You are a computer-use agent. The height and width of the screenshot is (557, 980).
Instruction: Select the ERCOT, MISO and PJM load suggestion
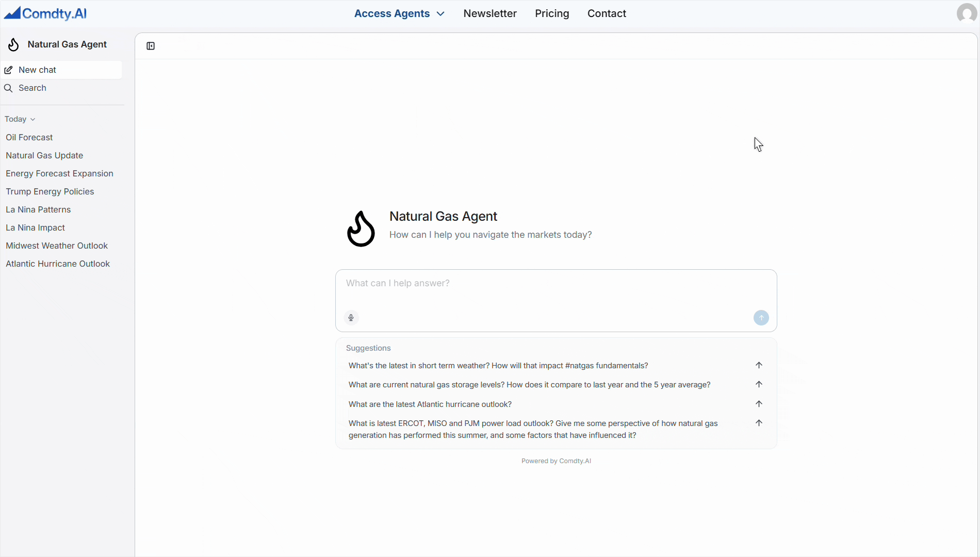point(533,429)
